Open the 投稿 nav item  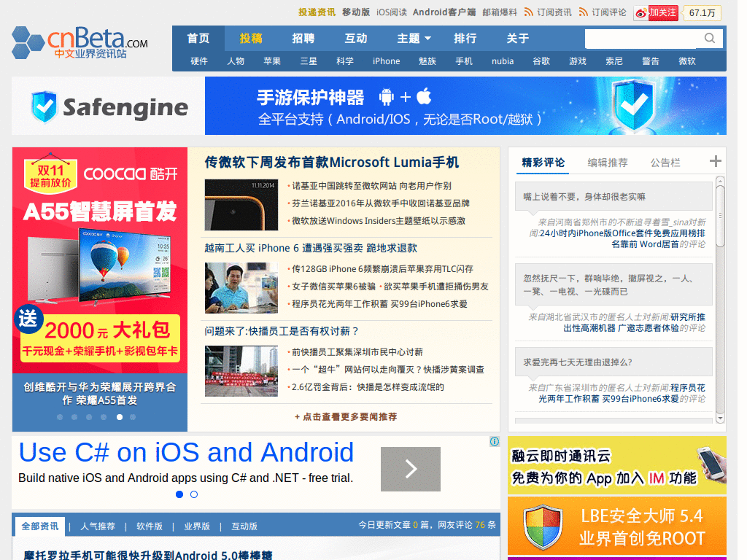(251, 38)
